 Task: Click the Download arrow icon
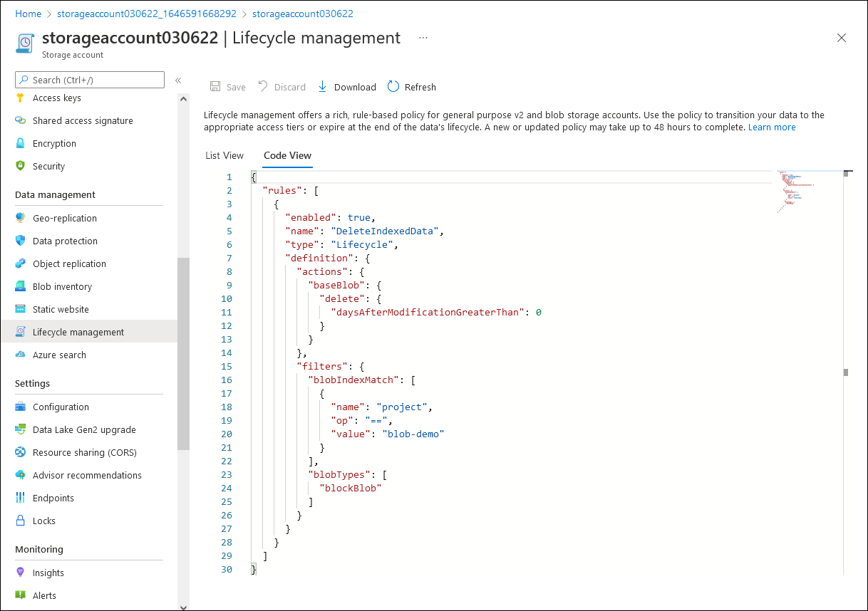322,87
